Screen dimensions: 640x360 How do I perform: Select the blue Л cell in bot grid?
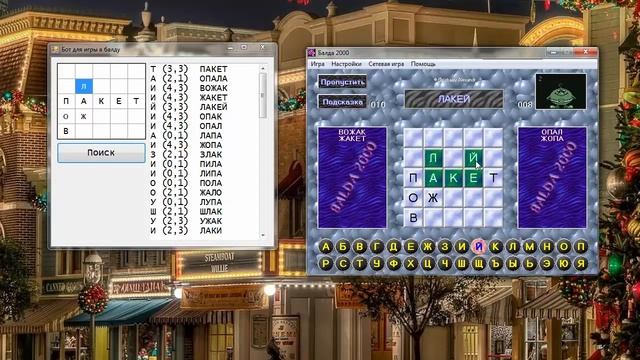pyautogui.click(x=84, y=87)
